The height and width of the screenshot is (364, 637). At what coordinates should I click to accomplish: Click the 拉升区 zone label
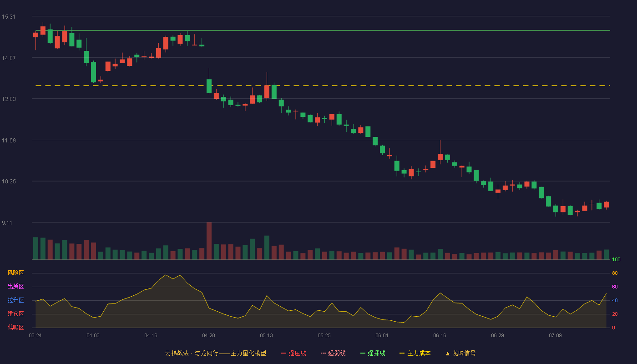coord(15,300)
